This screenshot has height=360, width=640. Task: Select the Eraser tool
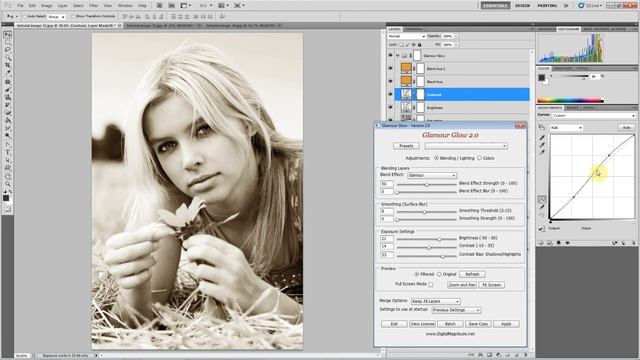pyautogui.click(x=7, y=113)
